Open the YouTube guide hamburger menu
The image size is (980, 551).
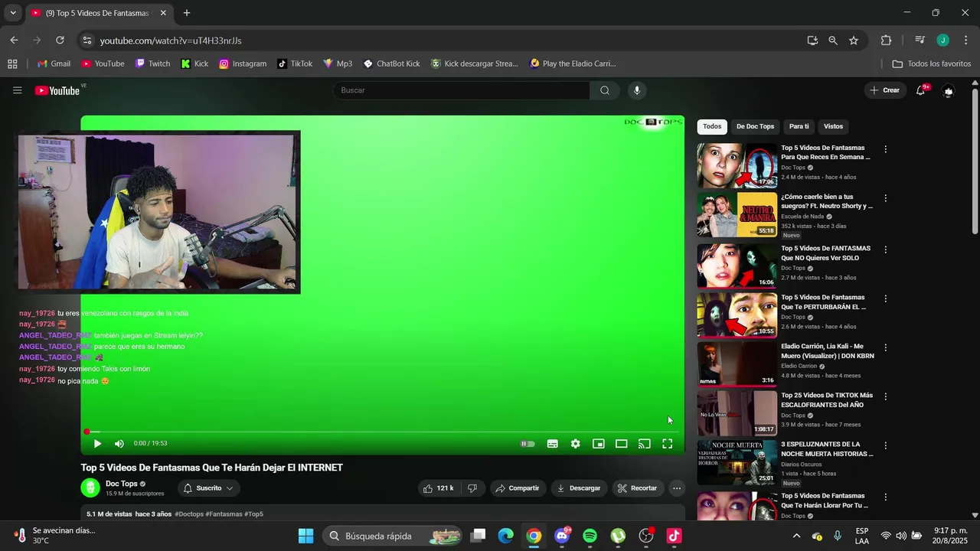pos(17,90)
